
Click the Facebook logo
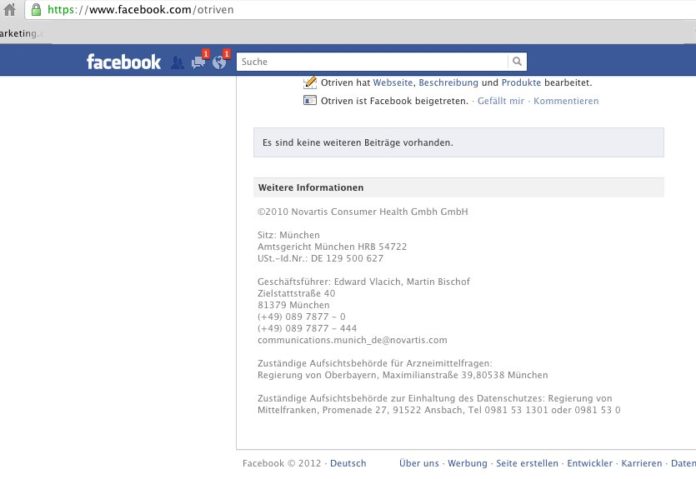point(123,62)
